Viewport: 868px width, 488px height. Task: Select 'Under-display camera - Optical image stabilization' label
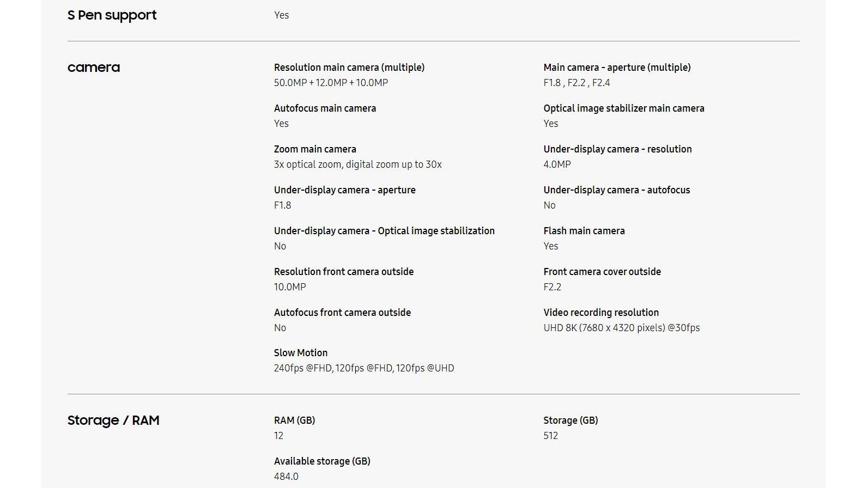click(x=384, y=231)
